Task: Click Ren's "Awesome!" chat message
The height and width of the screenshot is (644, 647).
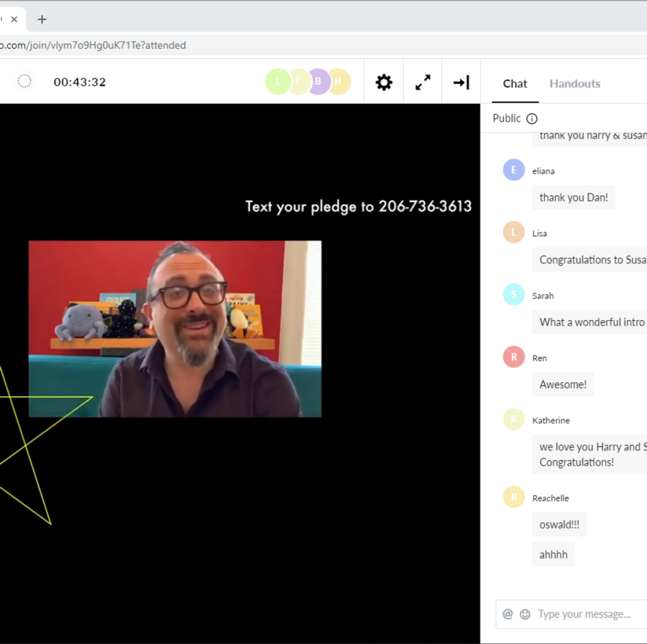Action: pyautogui.click(x=563, y=385)
